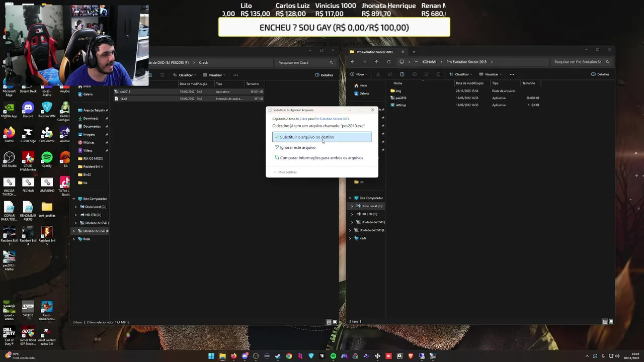Open CPUID HWMonitor desktop icon
644x362 pixels.
(28, 161)
